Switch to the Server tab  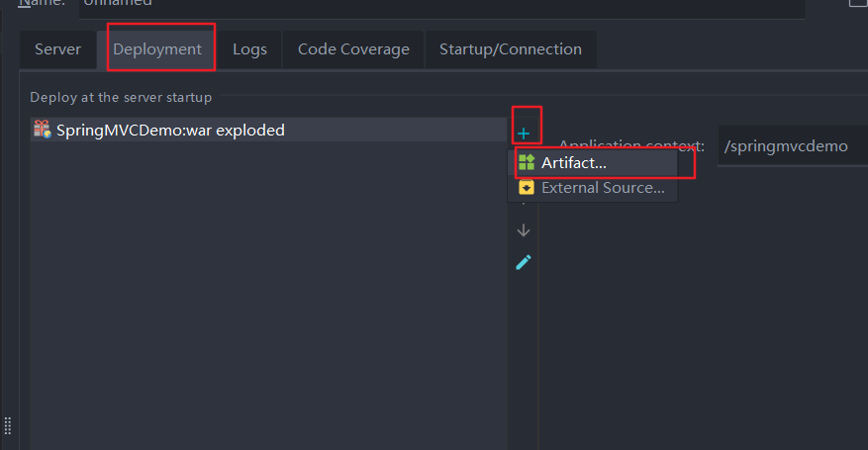click(57, 49)
